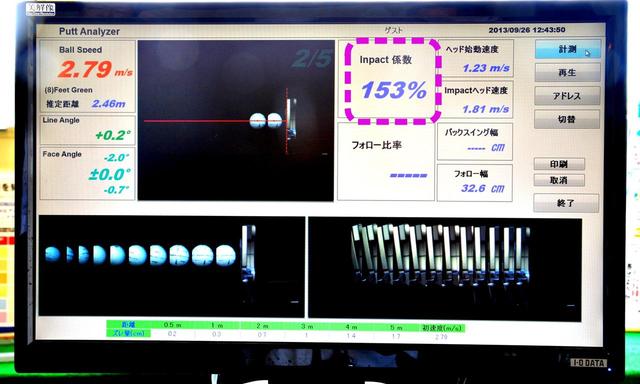Click the Putt Analyzer title text

[x=89, y=31]
